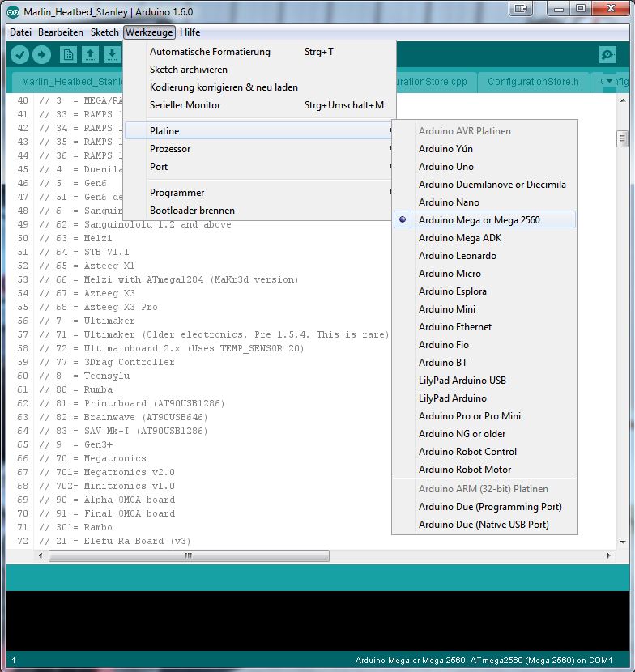Expand the Prozessor submenu
635x672 pixels.
(x=259, y=149)
